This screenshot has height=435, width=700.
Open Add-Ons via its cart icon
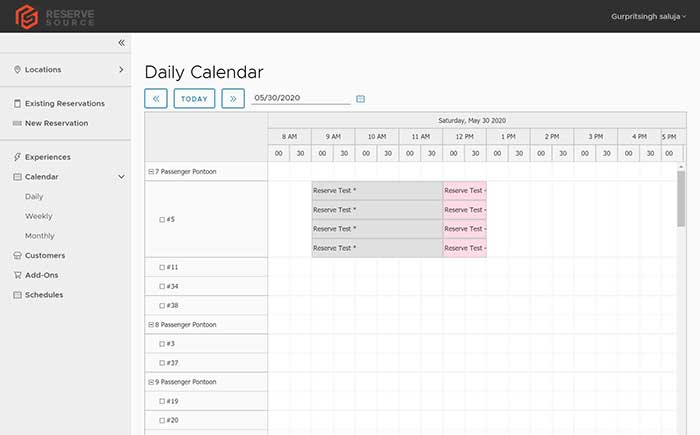(x=17, y=275)
